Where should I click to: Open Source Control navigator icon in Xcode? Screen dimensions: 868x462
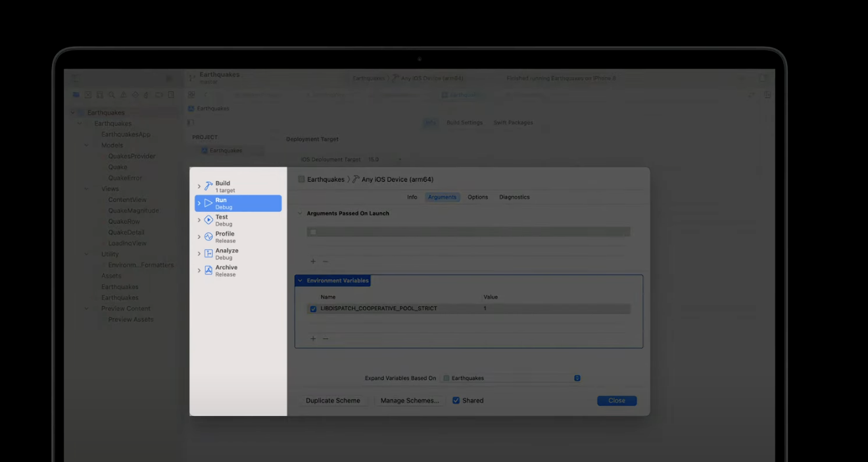click(x=88, y=95)
